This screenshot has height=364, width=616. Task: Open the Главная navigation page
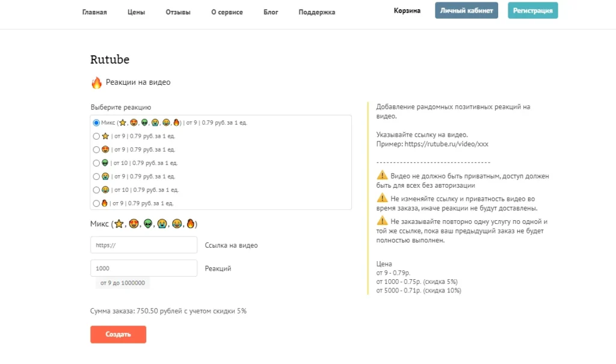[x=94, y=12]
